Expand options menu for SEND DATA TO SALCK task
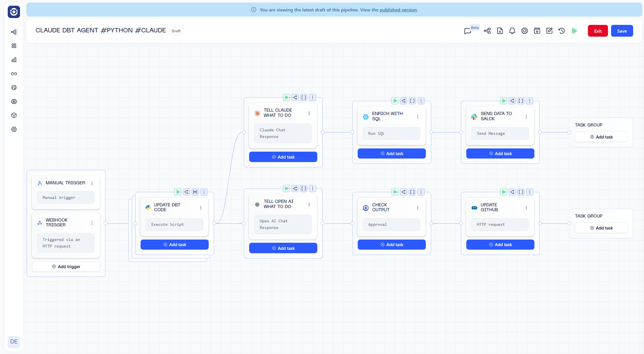644x354 pixels. pyautogui.click(x=526, y=117)
